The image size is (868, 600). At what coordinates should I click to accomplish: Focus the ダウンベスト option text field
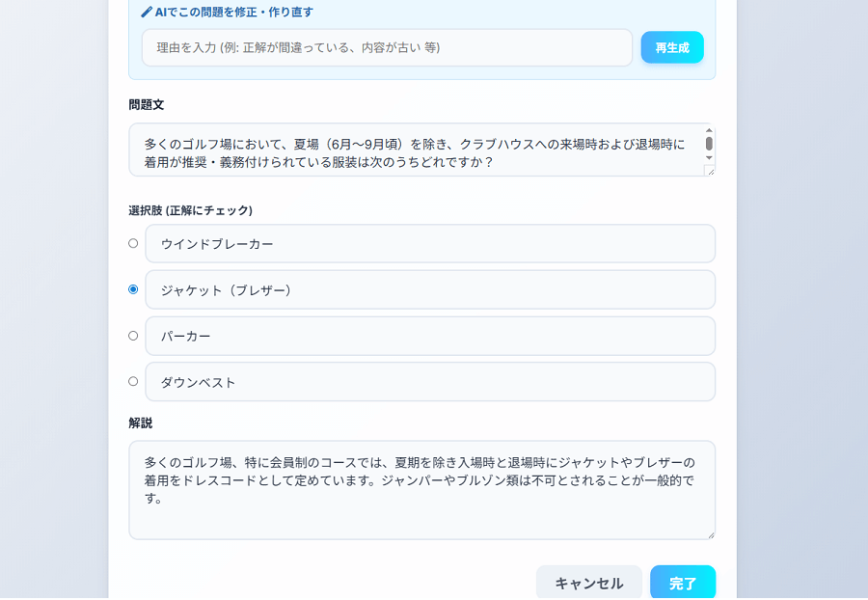pos(429,382)
